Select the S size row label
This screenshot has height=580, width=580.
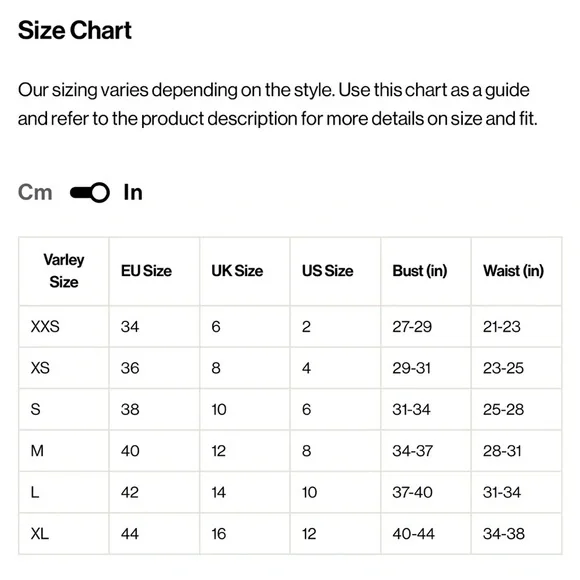point(36,409)
